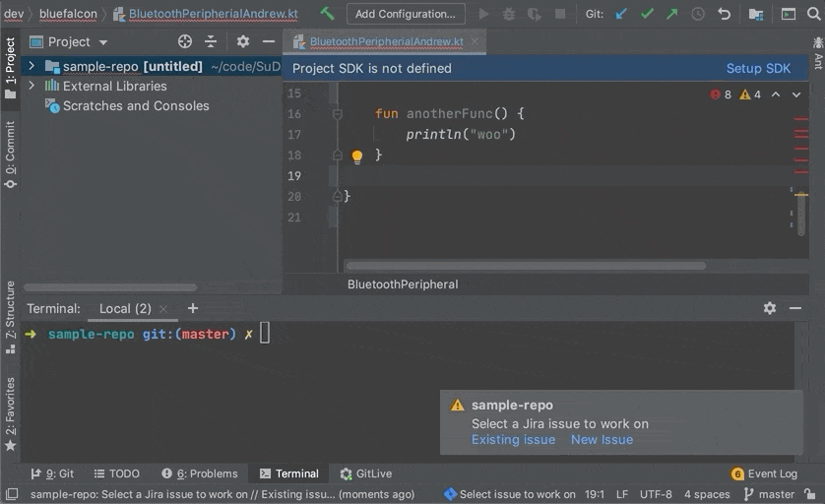Click the Project panel horizontal scrollbar

coord(110,287)
